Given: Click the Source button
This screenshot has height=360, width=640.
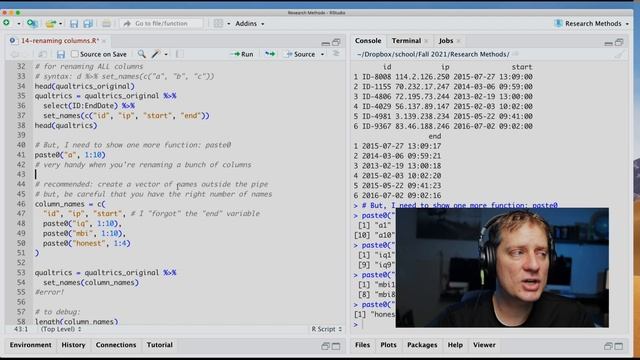Looking at the screenshot, I should coord(301,54).
